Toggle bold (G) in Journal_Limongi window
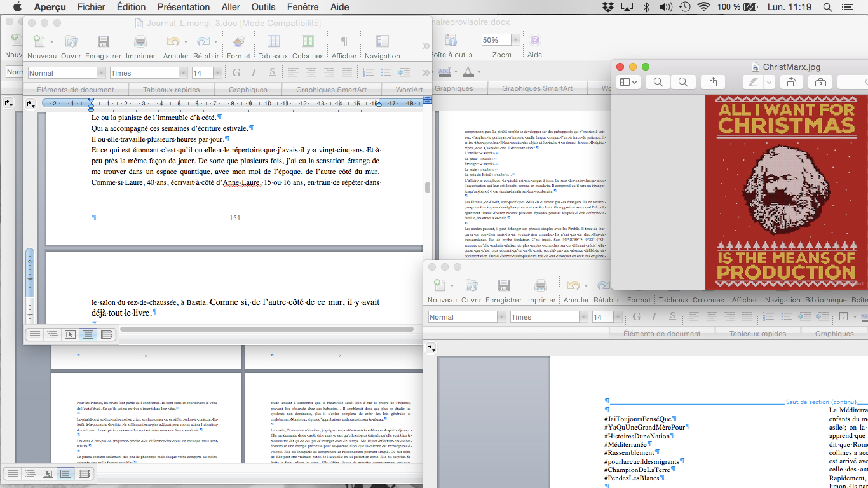868x488 pixels. [236, 72]
